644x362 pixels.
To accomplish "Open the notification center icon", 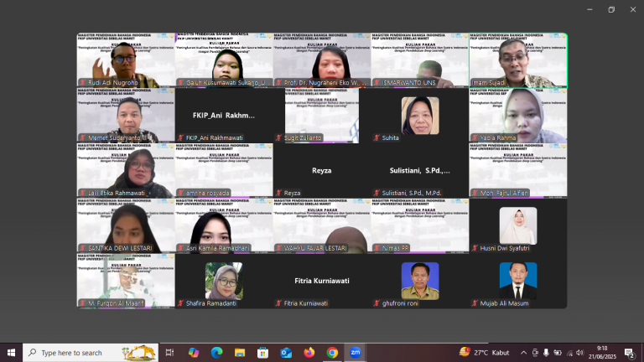I will [x=629, y=353].
